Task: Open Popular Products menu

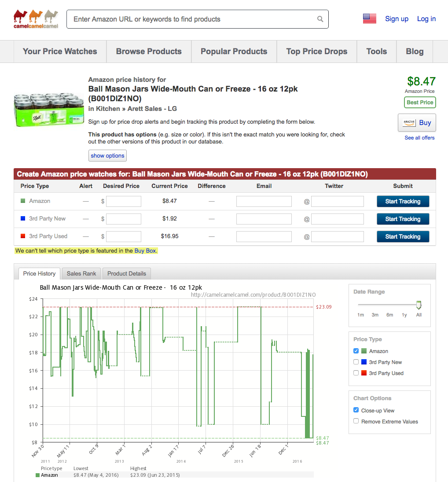Action: (234, 52)
